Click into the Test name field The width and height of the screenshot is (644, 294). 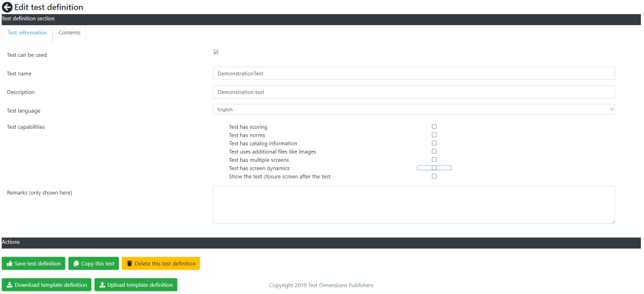coord(414,73)
